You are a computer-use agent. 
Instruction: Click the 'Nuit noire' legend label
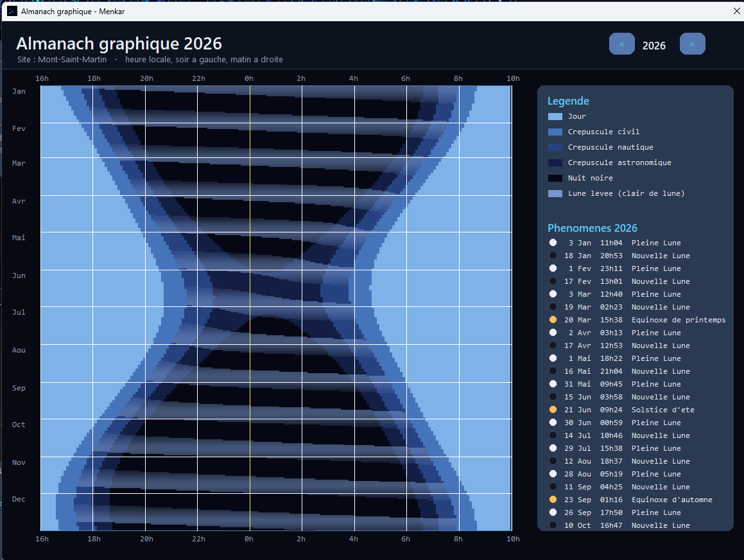tap(591, 178)
